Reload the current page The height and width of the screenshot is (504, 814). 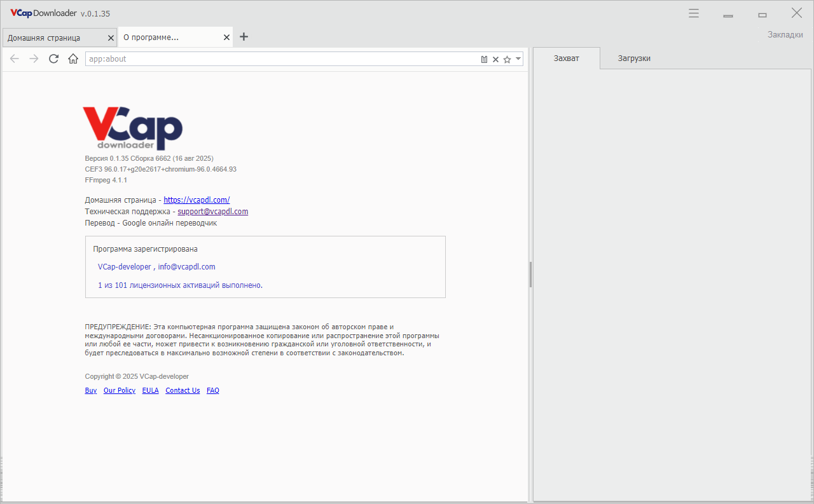tap(53, 59)
